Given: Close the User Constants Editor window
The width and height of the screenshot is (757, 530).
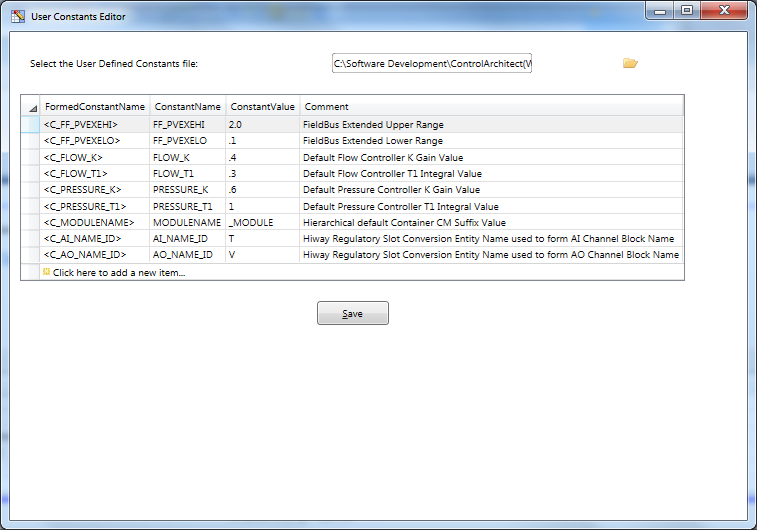Looking at the screenshot, I should coord(724,11).
